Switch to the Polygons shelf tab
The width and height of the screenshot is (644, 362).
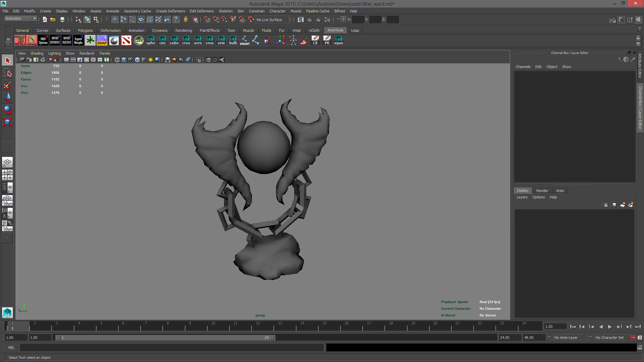coord(85,31)
